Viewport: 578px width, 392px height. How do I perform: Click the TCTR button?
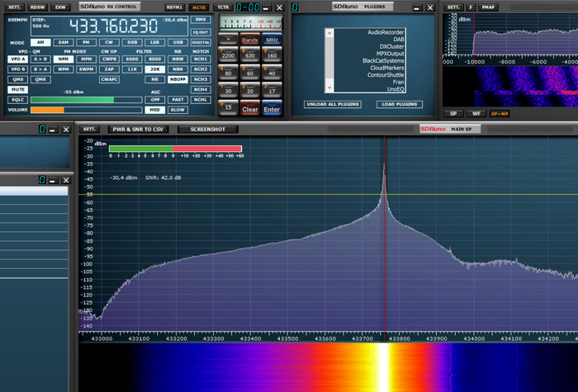223,7
